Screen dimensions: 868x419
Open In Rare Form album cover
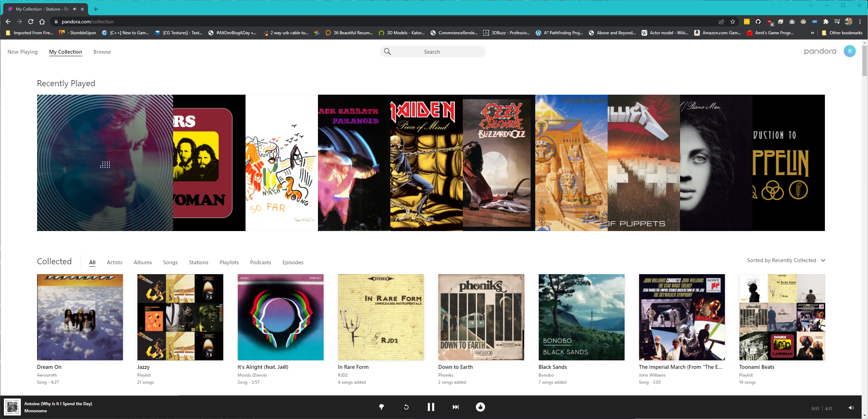tap(381, 317)
